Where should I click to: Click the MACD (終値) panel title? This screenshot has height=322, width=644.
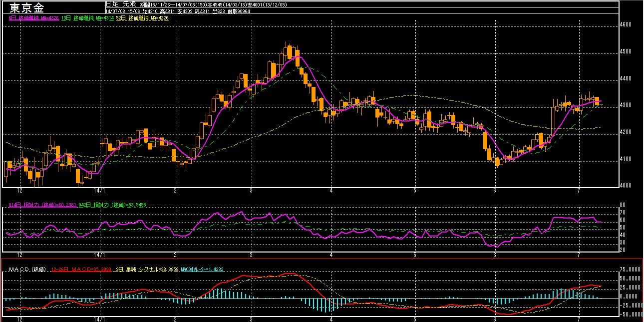point(28,270)
